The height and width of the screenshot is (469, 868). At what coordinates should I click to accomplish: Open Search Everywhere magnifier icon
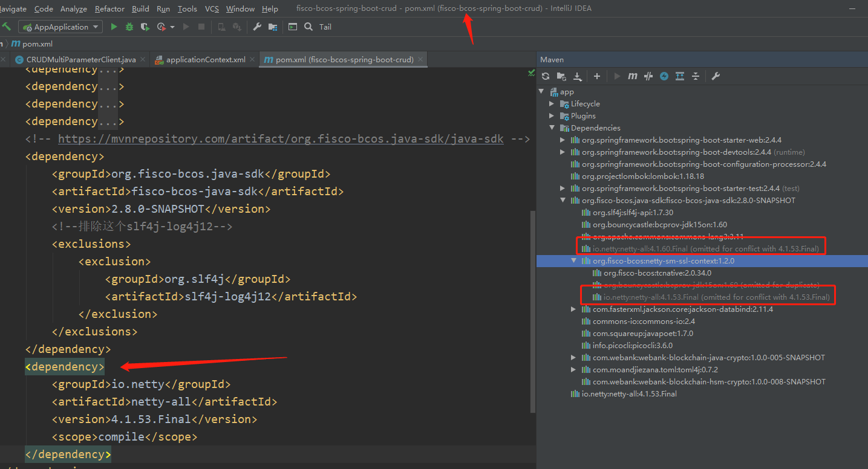(308, 27)
